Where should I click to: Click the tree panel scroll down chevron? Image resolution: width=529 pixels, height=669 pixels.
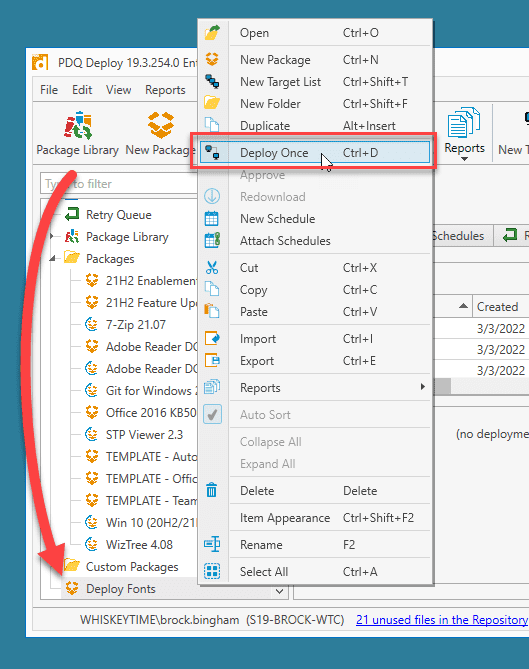point(280,591)
